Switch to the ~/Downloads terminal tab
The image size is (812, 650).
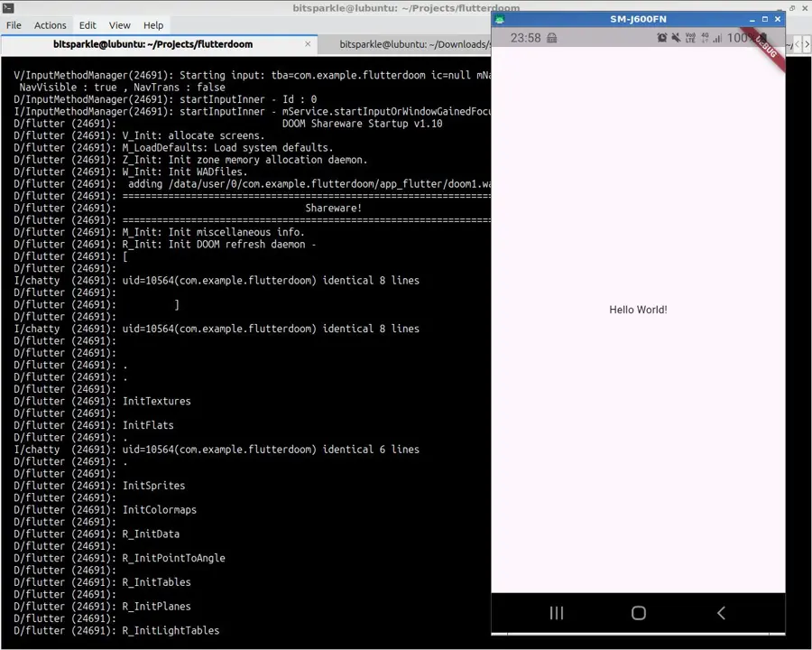415,44
